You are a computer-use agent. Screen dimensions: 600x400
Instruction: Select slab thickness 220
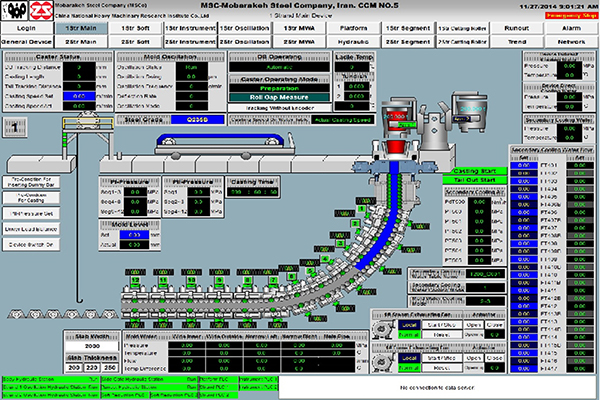[92, 367]
